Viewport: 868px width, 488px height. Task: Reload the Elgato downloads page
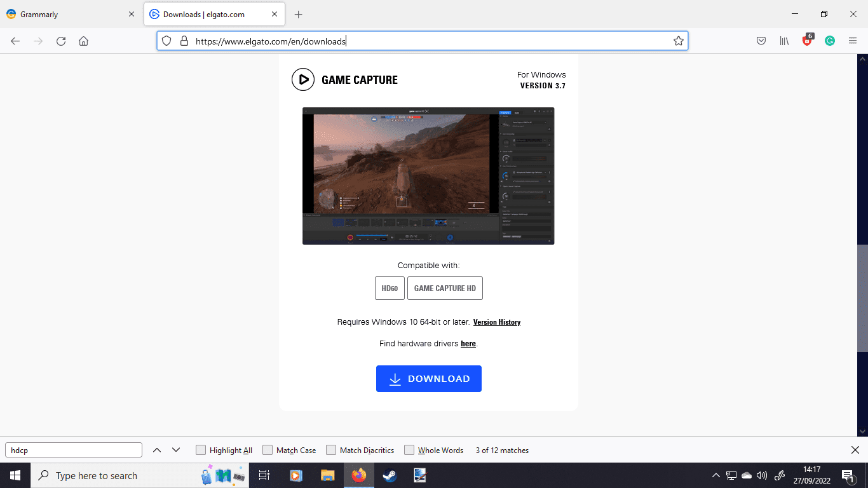(61, 41)
